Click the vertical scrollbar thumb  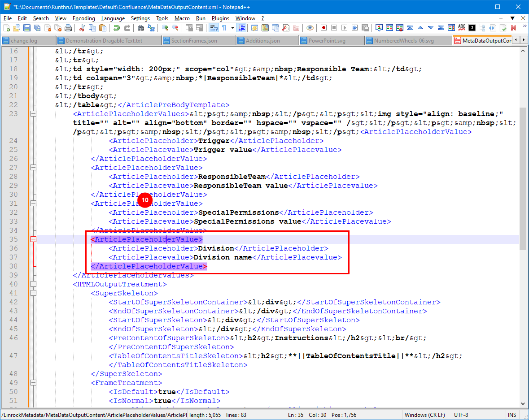click(x=523, y=179)
